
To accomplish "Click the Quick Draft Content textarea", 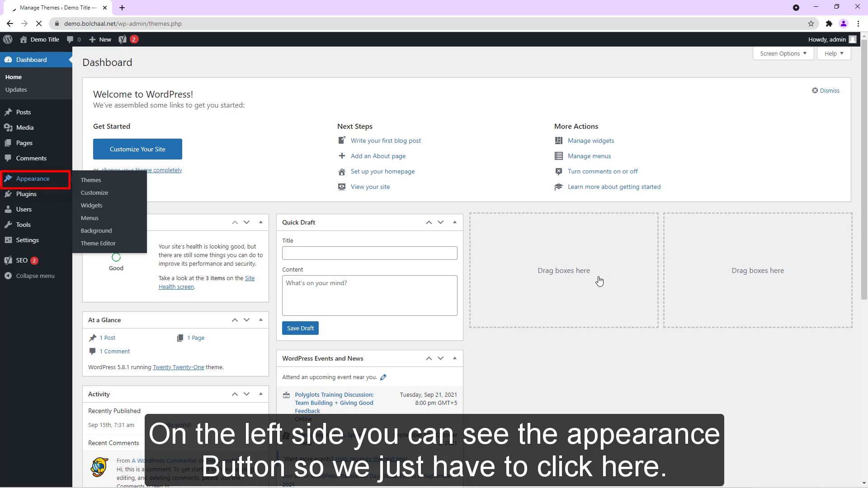I will point(369,296).
